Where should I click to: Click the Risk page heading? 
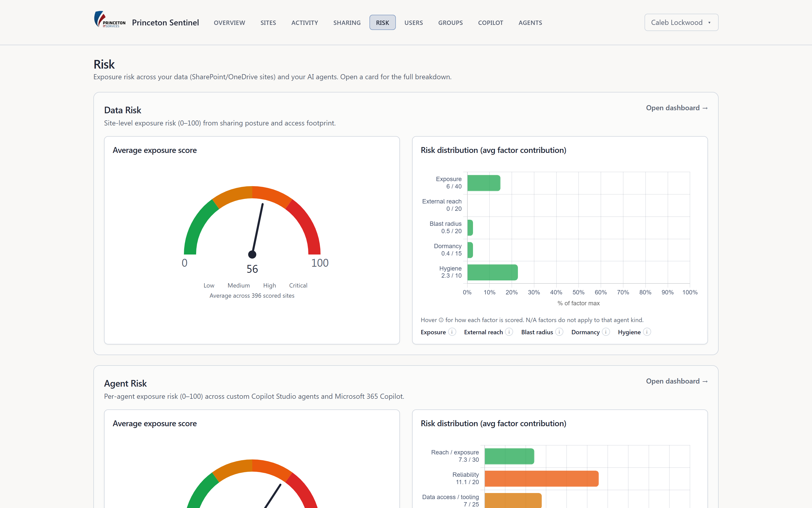(104, 64)
